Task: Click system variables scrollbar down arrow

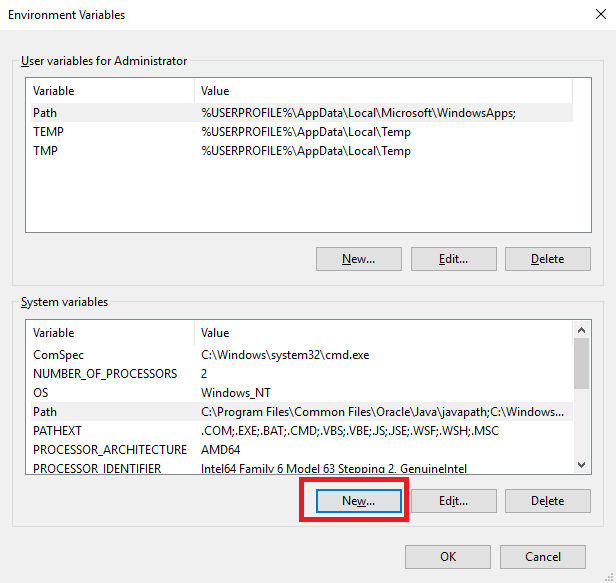Action: [581, 465]
